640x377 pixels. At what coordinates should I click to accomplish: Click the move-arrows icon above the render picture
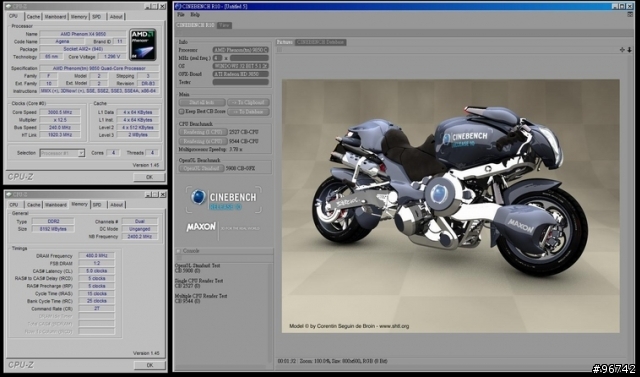tap(622, 50)
